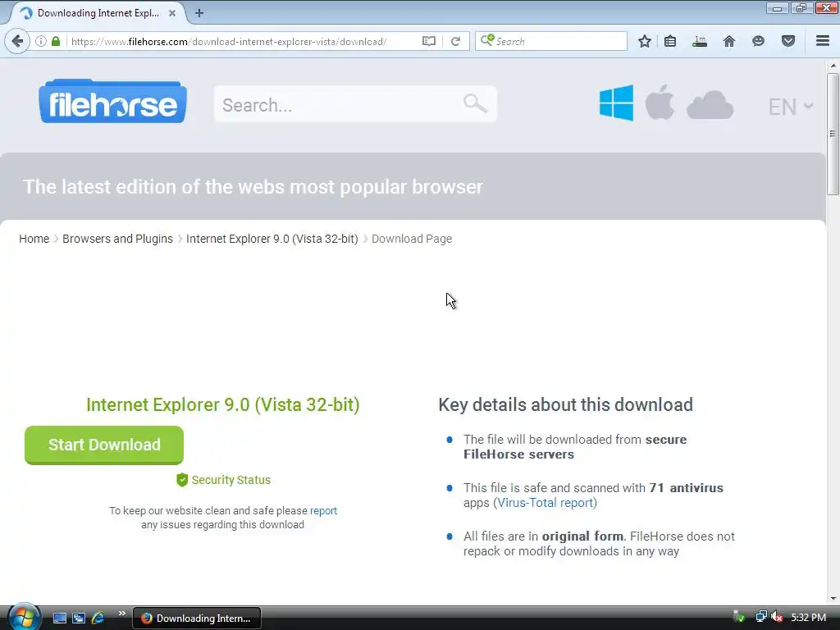Click the green secure padlock icon
840x630 pixels.
56,41
